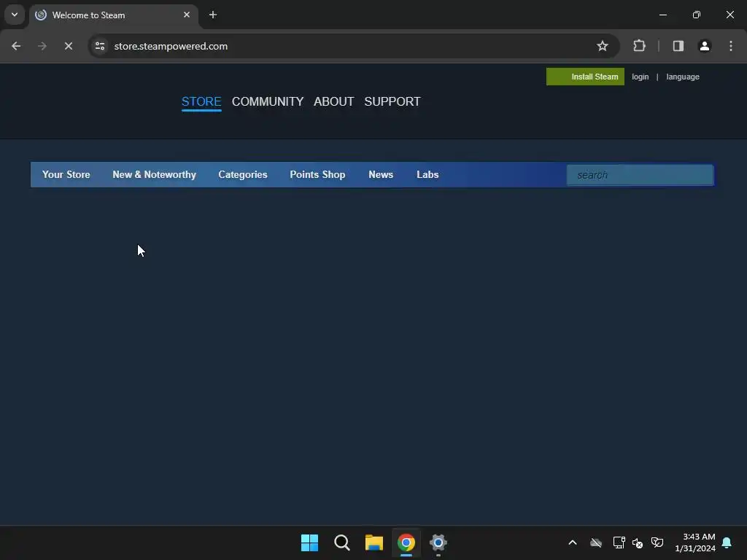The width and height of the screenshot is (747, 560).
Task: Open taskbar Search
Action: 342,542
